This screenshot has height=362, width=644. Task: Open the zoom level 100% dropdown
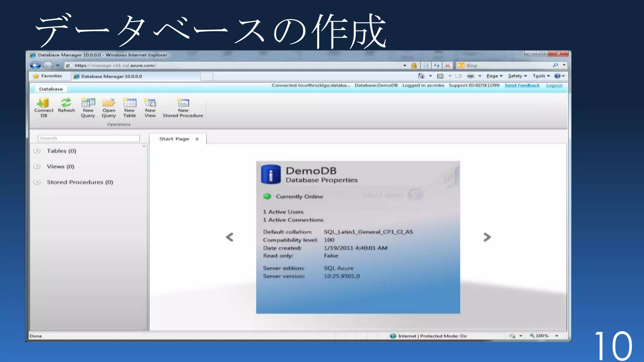557,336
